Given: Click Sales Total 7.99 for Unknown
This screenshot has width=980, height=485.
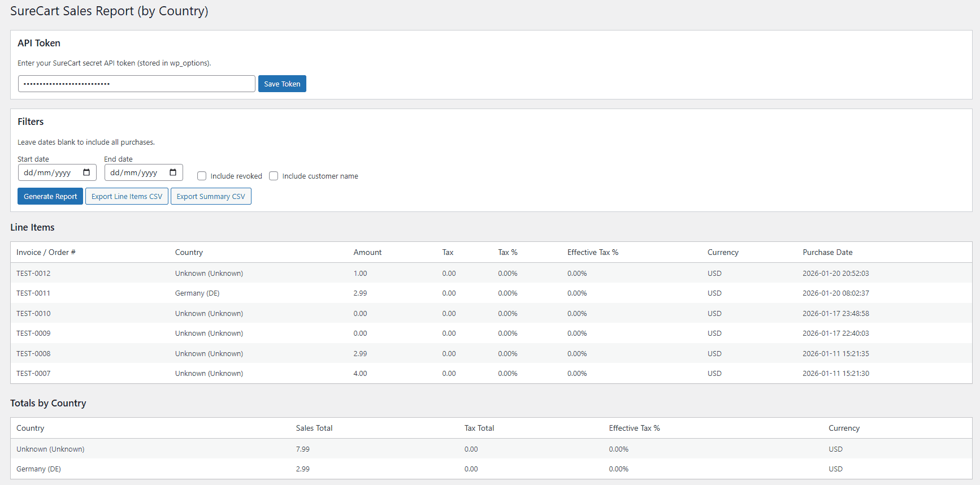Looking at the screenshot, I should pyautogui.click(x=302, y=449).
